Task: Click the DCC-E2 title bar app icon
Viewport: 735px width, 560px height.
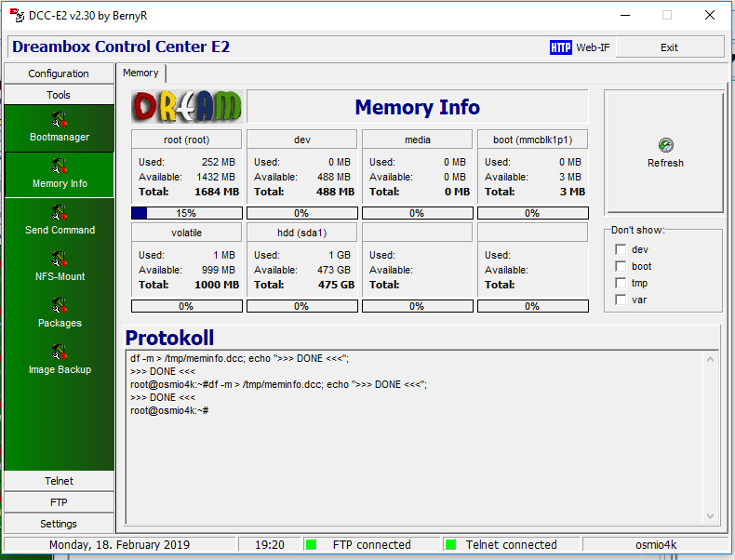Action: 18,16
